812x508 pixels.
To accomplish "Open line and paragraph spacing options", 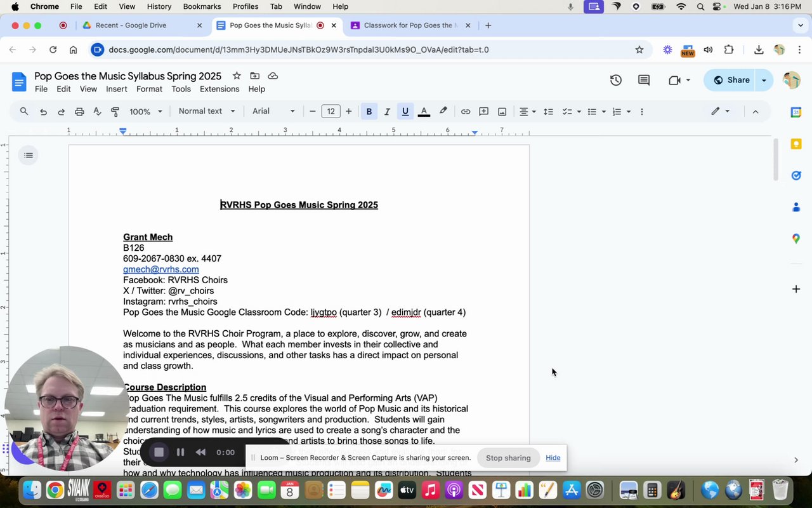I will tap(549, 112).
